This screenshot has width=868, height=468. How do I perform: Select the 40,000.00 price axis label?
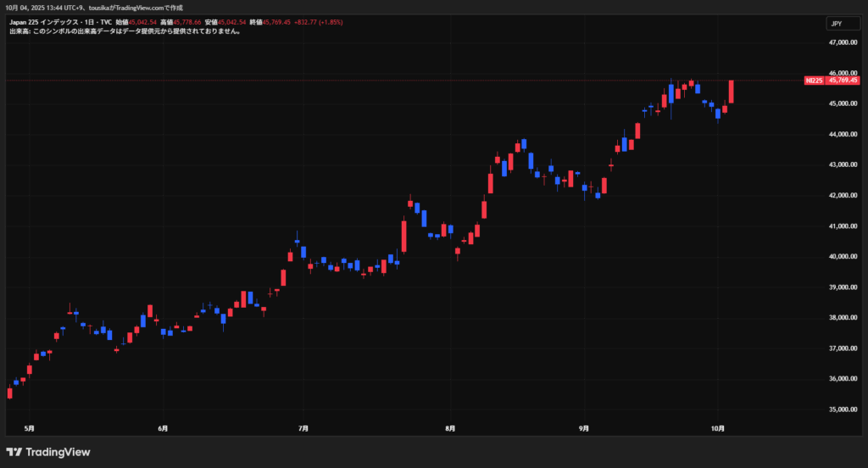[x=844, y=257]
